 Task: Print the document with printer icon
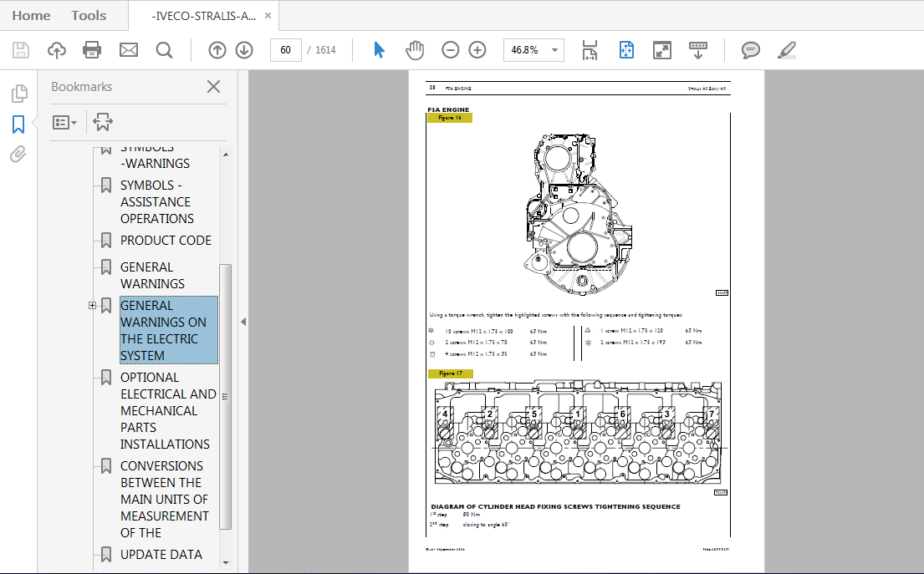coord(92,50)
